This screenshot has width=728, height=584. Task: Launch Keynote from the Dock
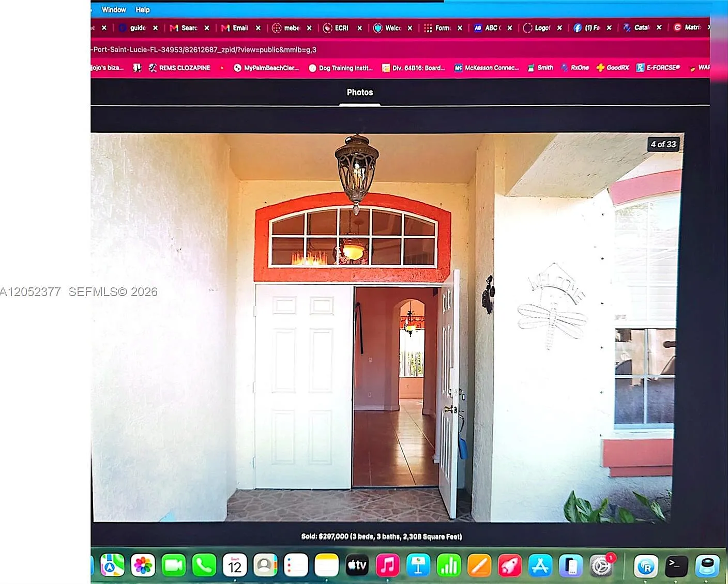418,565
